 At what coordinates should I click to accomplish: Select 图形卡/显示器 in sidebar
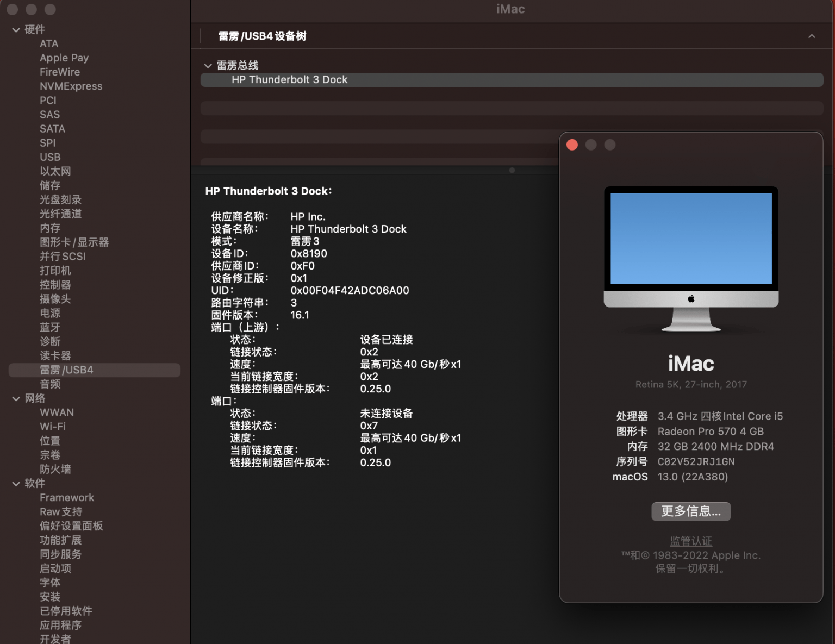[74, 242]
